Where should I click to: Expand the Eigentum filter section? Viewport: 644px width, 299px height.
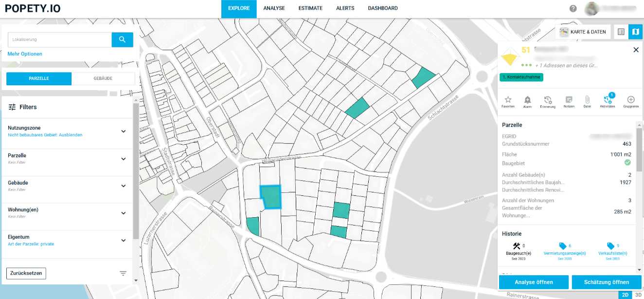point(124,241)
